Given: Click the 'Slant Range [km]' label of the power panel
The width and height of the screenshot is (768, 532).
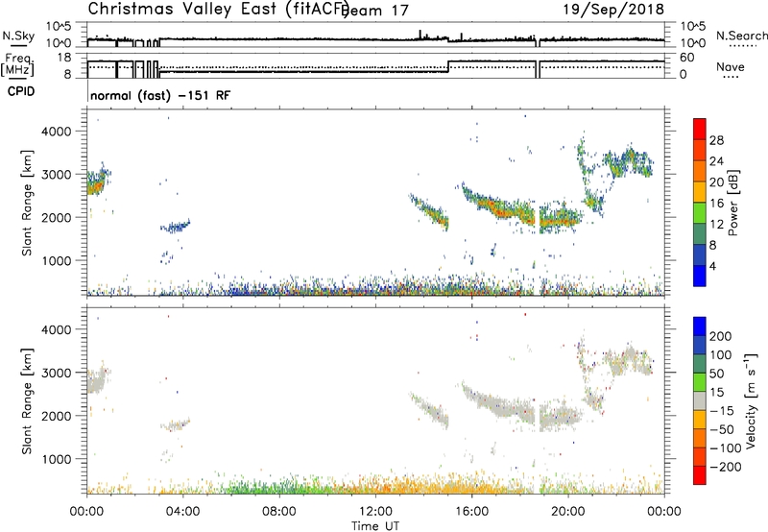Looking at the screenshot, I should [27, 203].
